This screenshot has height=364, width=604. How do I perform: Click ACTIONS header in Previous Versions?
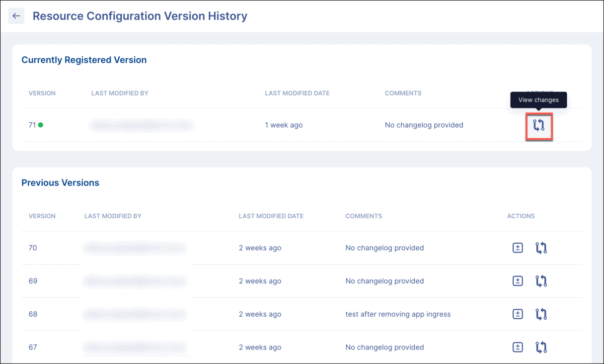(521, 216)
